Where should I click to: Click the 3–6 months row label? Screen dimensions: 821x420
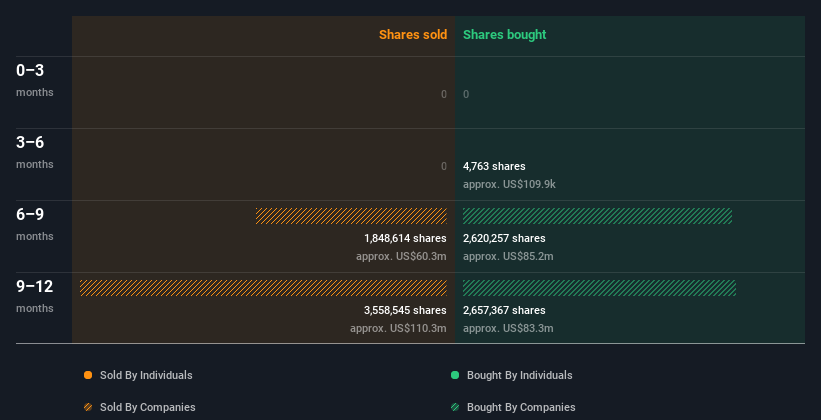pos(35,152)
